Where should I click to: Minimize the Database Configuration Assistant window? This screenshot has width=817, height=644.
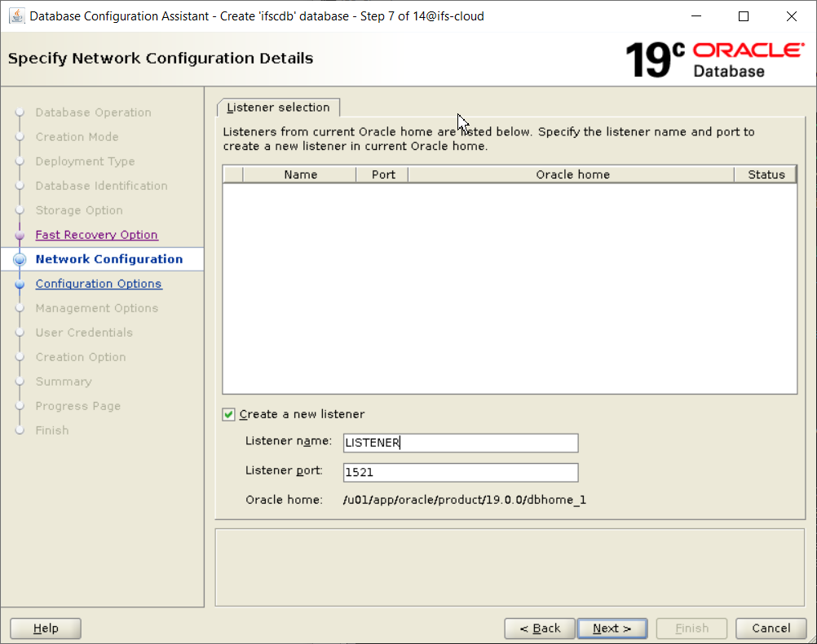(696, 16)
